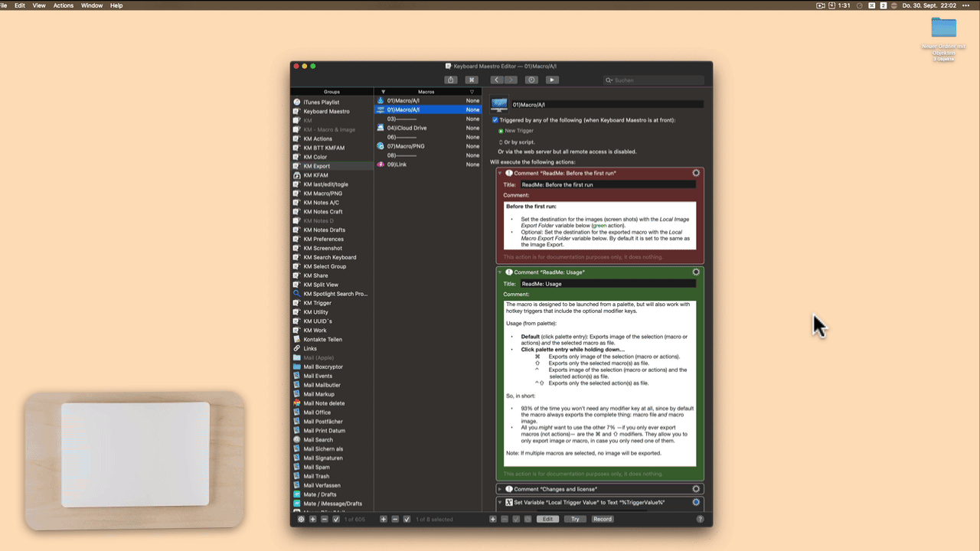Viewport: 980px width, 551px height.
Task: Select the Mate / Drafts group
Action: pos(332,494)
